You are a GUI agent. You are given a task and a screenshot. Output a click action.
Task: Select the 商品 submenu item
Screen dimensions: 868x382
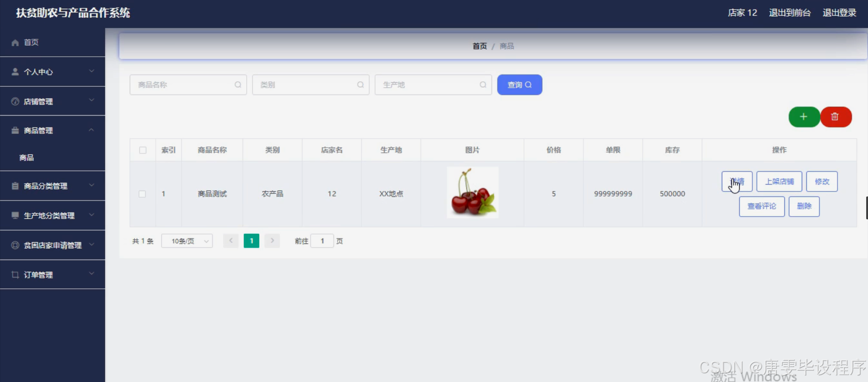53,158
